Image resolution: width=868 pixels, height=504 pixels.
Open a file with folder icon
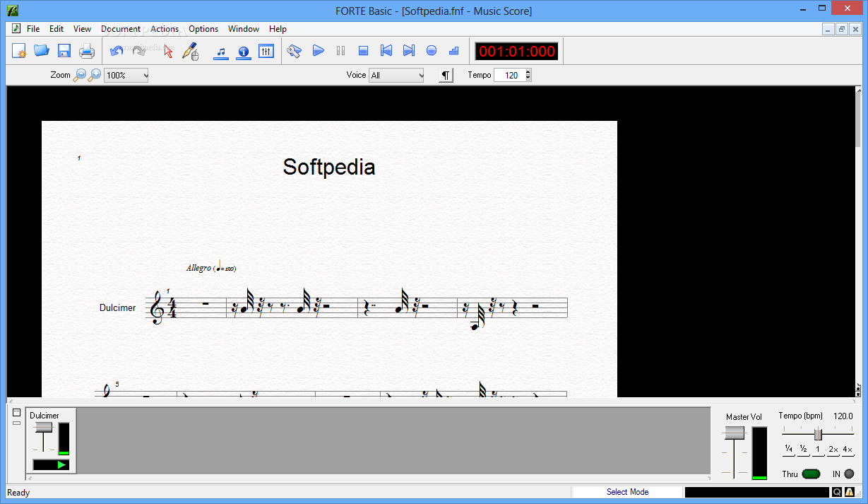pyautogui.click(x=42, y=51)
